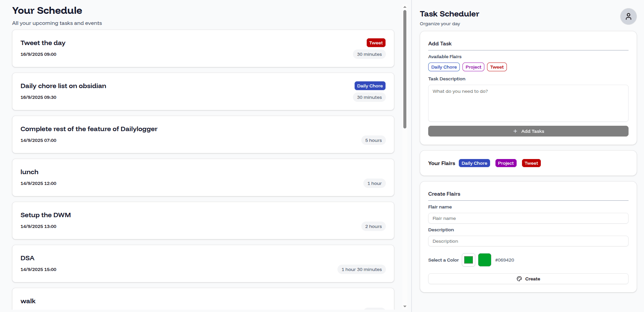Select the Daily Chore available flair
The height and width of the screenshot is (312, 644).
coord(444,67)
